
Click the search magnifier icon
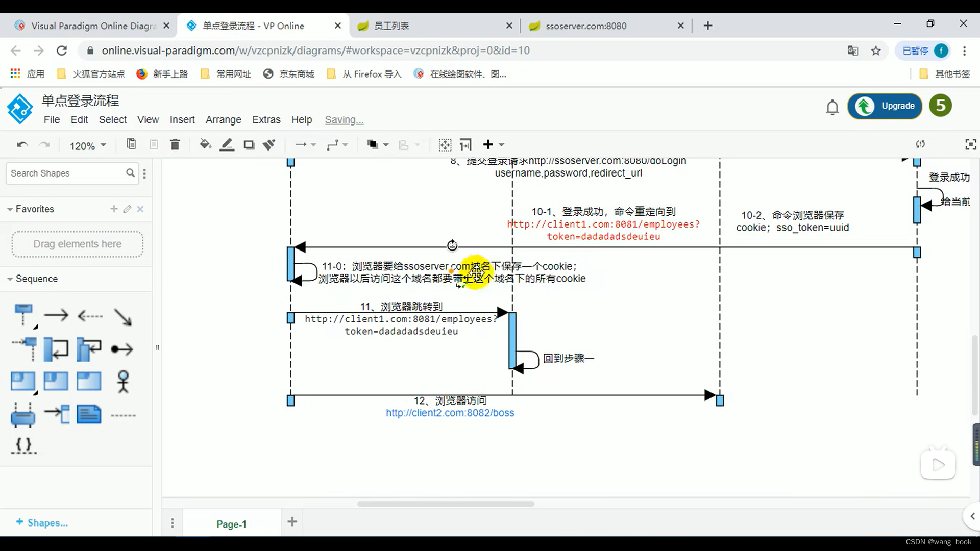tap(131, 173)
